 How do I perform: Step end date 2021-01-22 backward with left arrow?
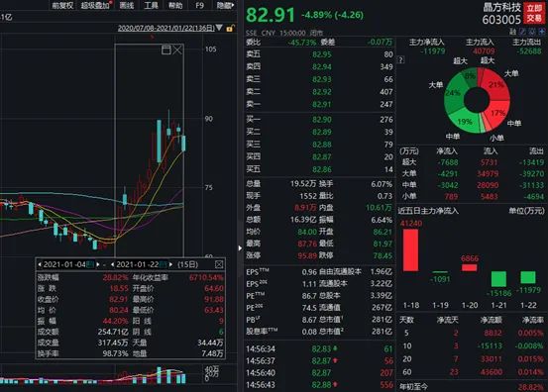coord(112,264)
